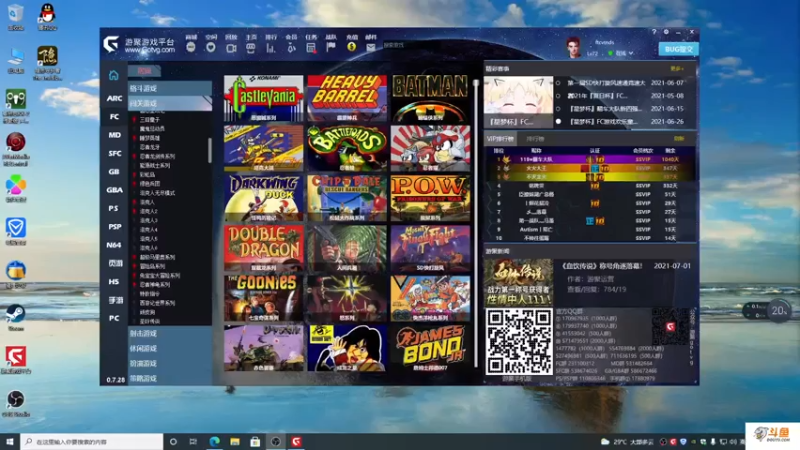Open the video camera icon in toolbar
The height and width of the screenshot is (450, 800).
click(231, 48)
